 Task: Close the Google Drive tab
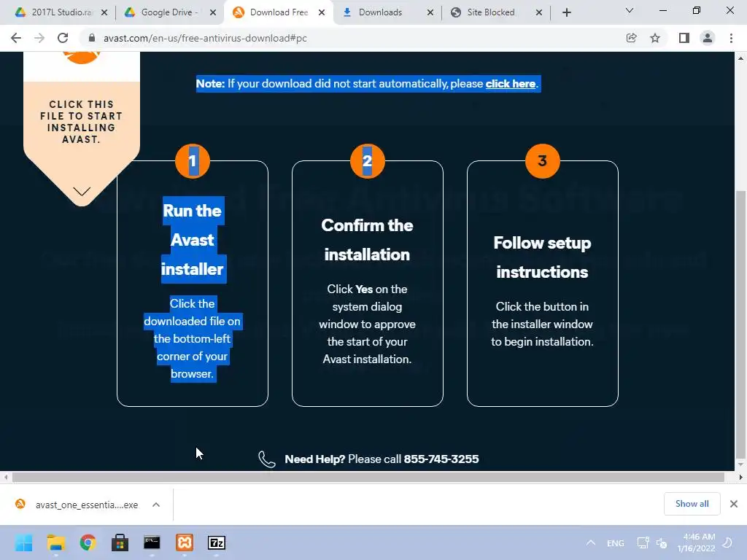(x=213, y=12)
